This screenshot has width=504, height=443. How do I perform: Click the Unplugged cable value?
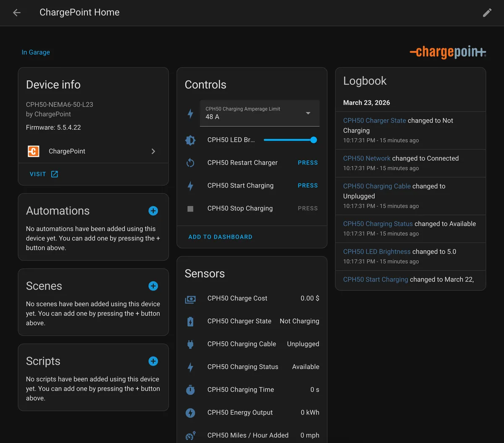(x=303, y=344)
